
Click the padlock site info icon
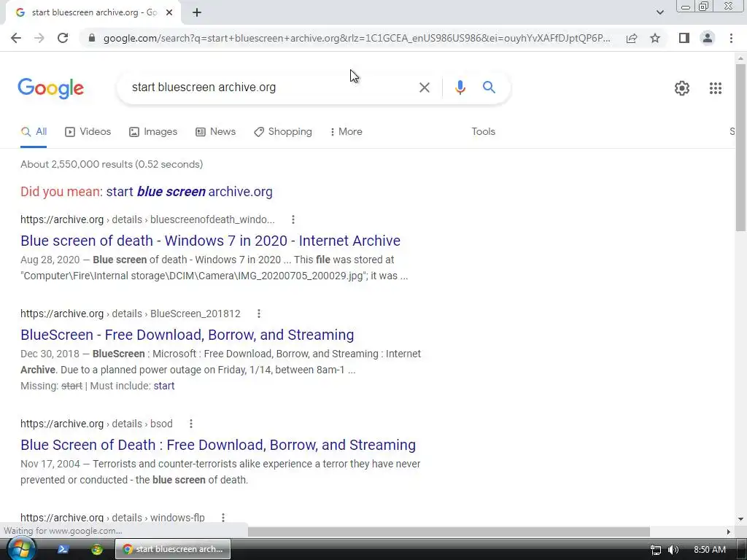pos(92,38)
